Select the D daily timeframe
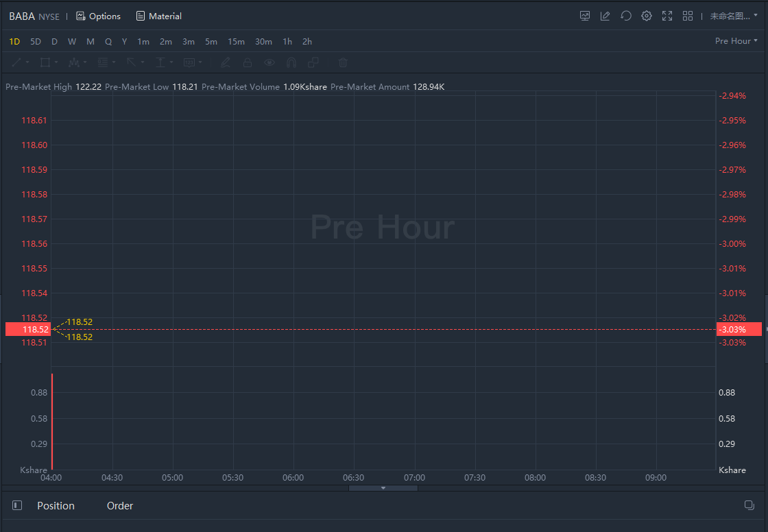The width and height of the screenshot is (768, 532). coord(54,42)
